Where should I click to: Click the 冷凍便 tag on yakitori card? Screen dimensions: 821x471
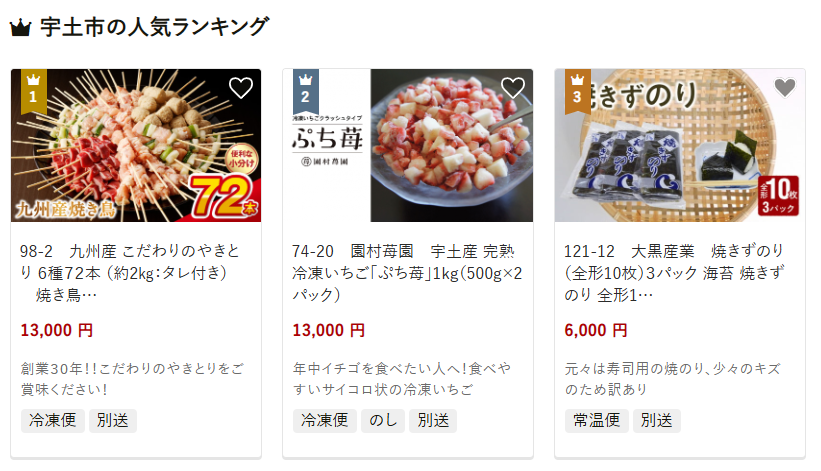click(x=53, y=421)
